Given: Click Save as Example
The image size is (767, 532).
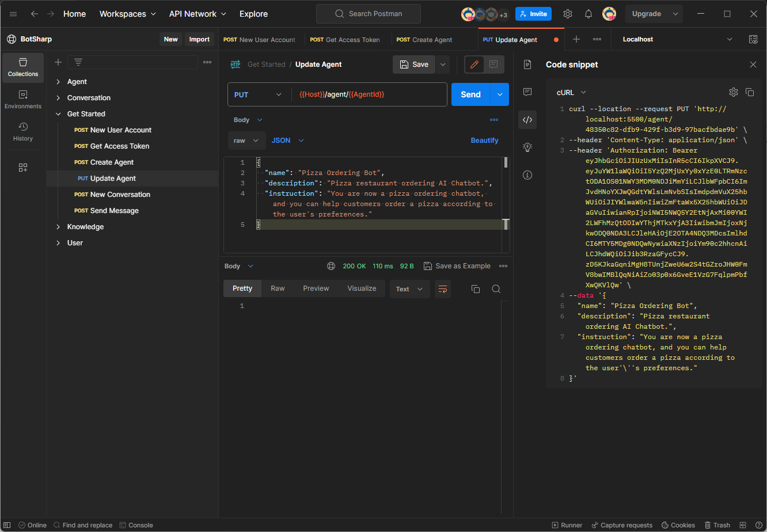Looking at the screenshot, I should pyautogui.click(x=457, y=266).
